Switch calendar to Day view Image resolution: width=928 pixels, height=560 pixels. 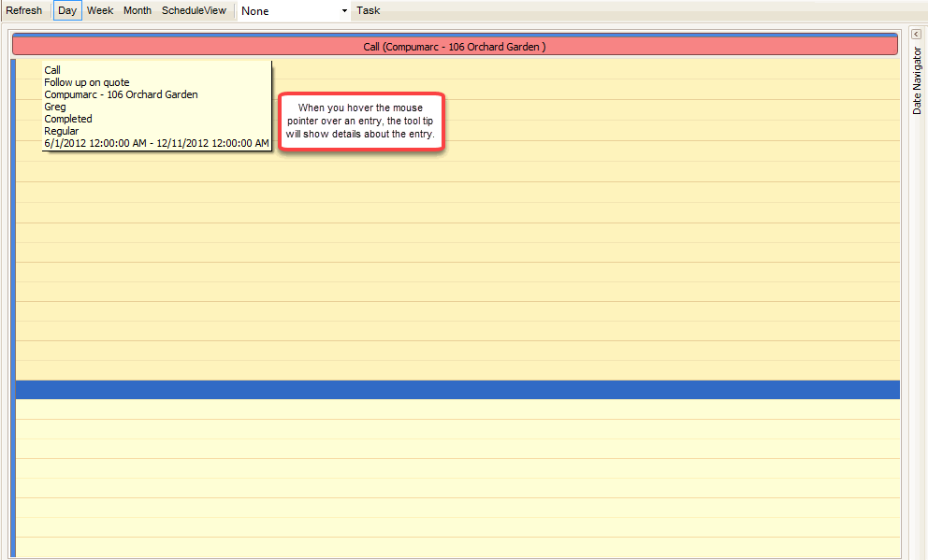(x=67, y=11)
